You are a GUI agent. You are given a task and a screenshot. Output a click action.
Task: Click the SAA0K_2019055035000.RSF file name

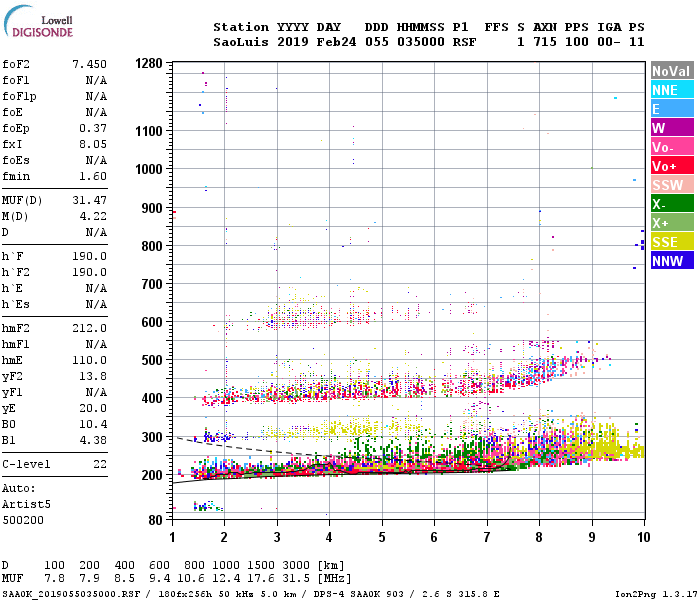tap(71, 594)
